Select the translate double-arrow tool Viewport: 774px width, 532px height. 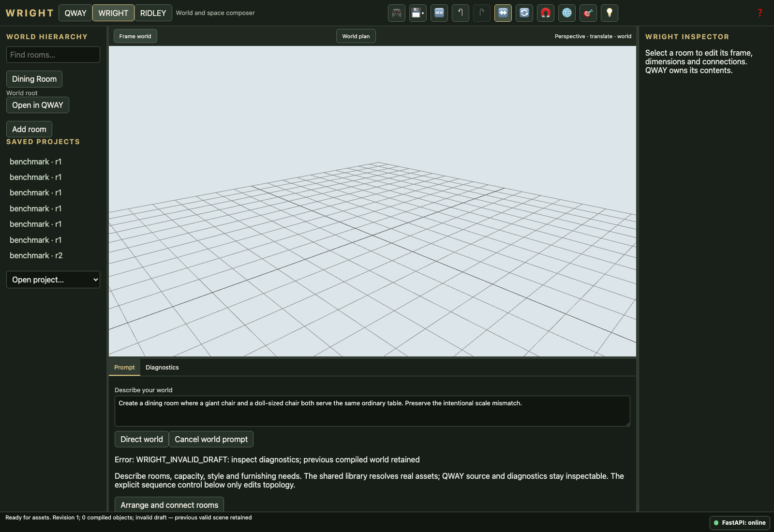tap(503, 13)
